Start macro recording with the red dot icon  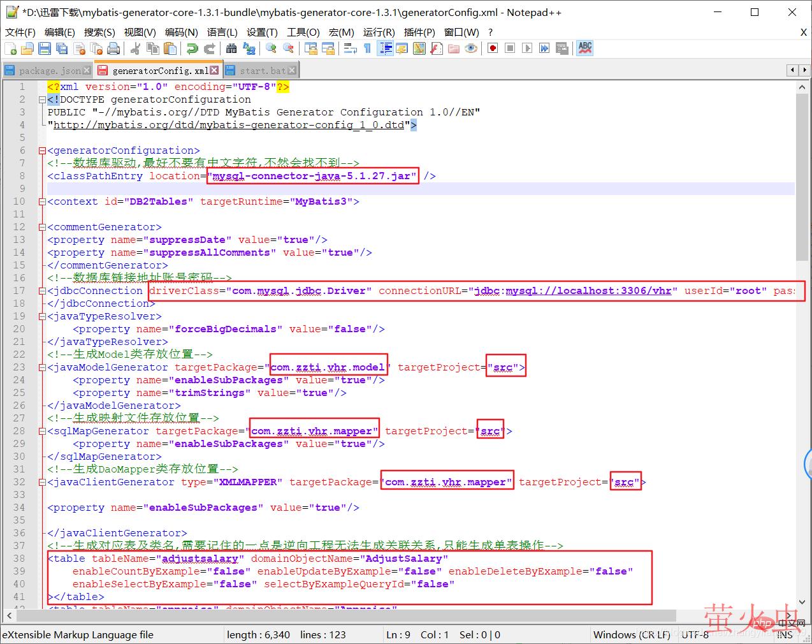coord(493,48)
